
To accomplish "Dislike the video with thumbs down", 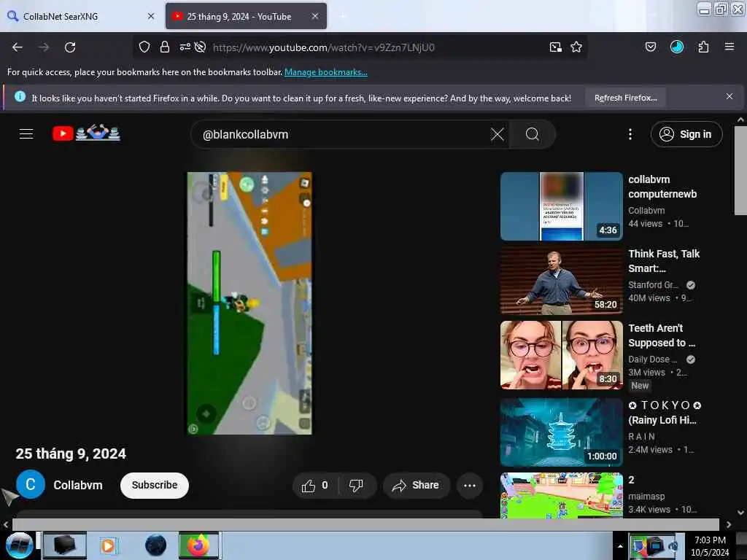I will pos(356,485).
